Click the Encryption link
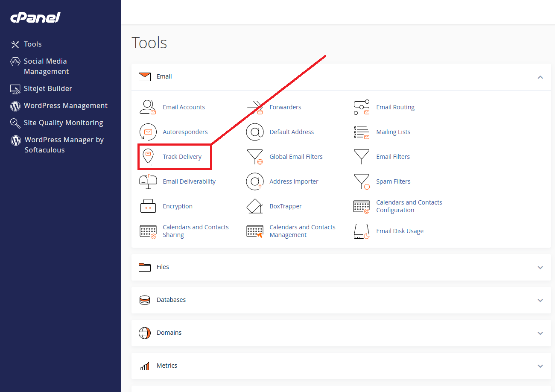Viewport: 555px width, 392px height. coord(178,206)
